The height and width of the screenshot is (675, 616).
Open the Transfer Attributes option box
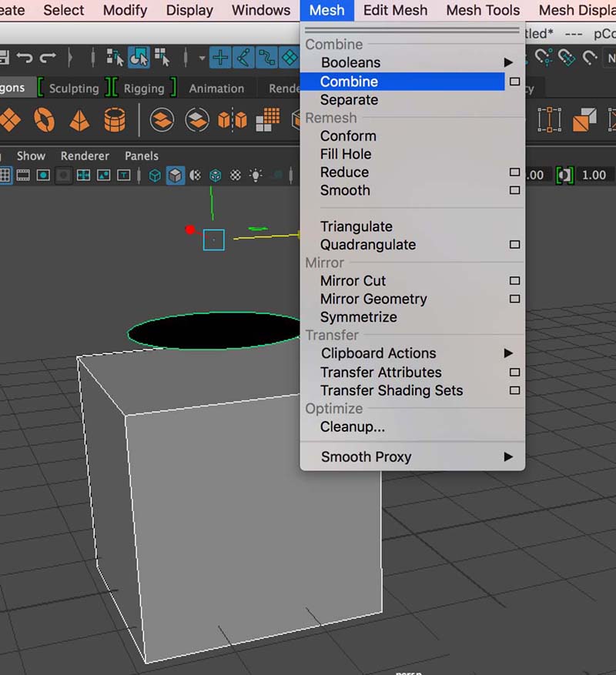pos(514,372)
